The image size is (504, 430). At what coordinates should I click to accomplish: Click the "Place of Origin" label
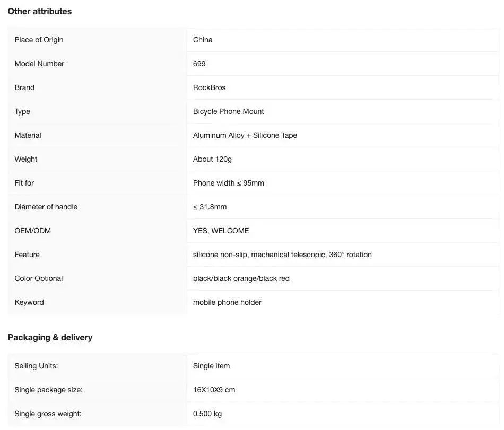(39, 40)
